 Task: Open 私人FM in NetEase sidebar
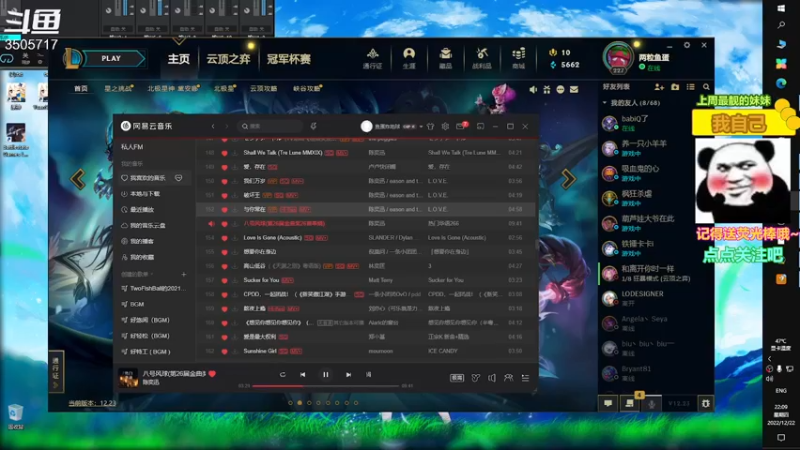click(132, 147)
